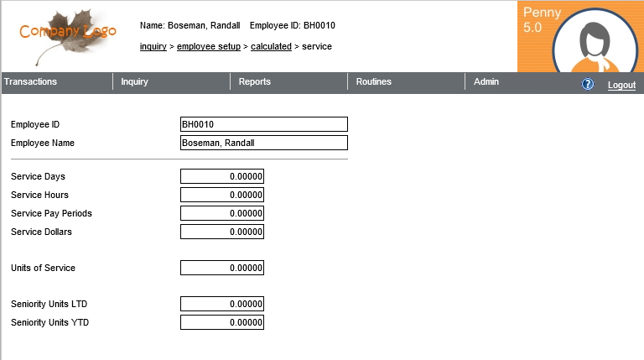This screenshot has width=644, height=360.
Task: Focus the Service Hours field
Action: click(222, 195)
